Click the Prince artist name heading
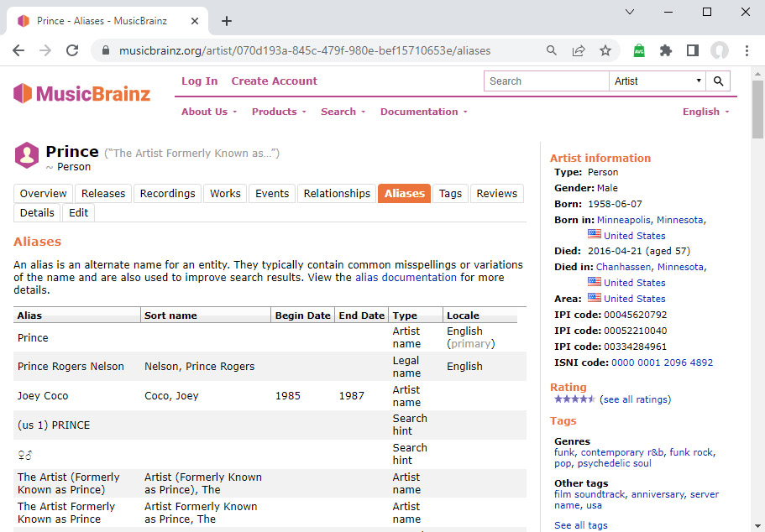 [x=72, y=152]
